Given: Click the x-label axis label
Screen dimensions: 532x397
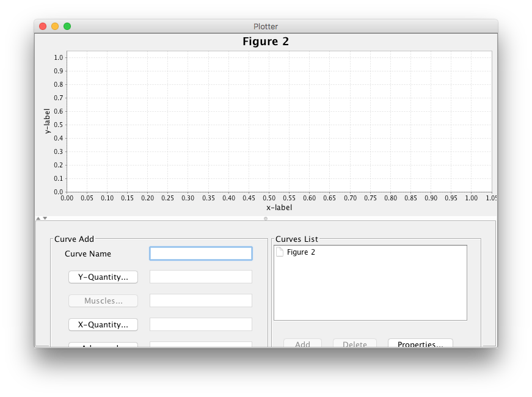Looking at the screenshot, I should 279,206.
